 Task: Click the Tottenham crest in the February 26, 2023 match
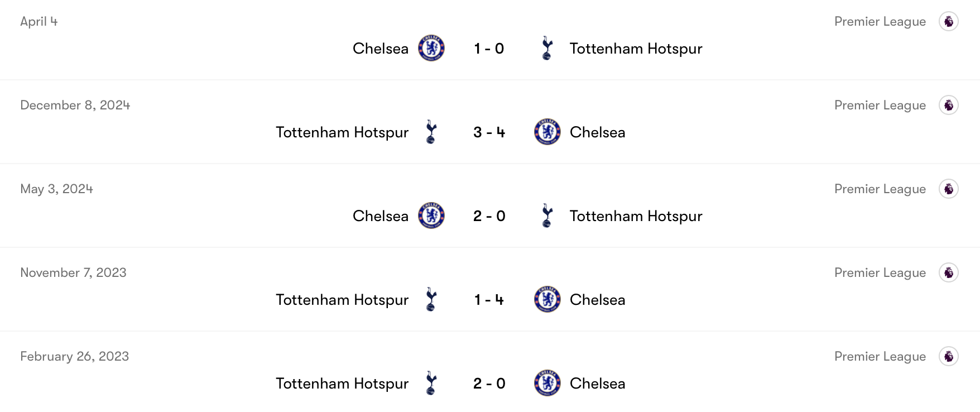tap(431, 384)
